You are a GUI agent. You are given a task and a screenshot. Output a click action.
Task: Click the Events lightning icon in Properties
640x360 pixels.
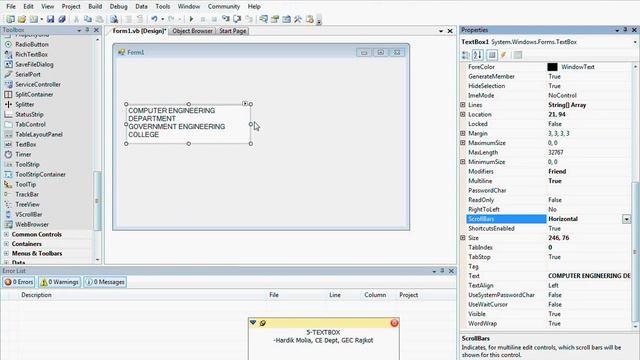pos(504,55)
